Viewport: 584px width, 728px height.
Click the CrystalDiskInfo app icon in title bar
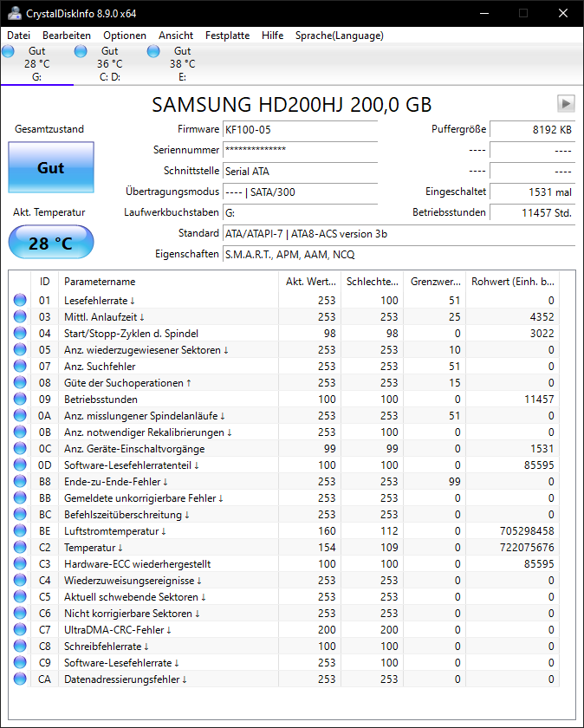click(14, 13)
